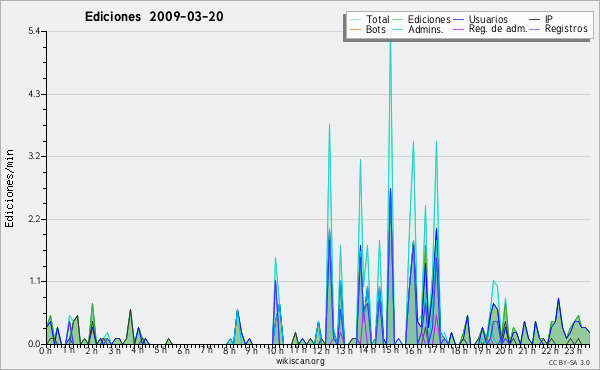Click the 'CC BY-SA 3.0' license text

(x=569, y=362)
